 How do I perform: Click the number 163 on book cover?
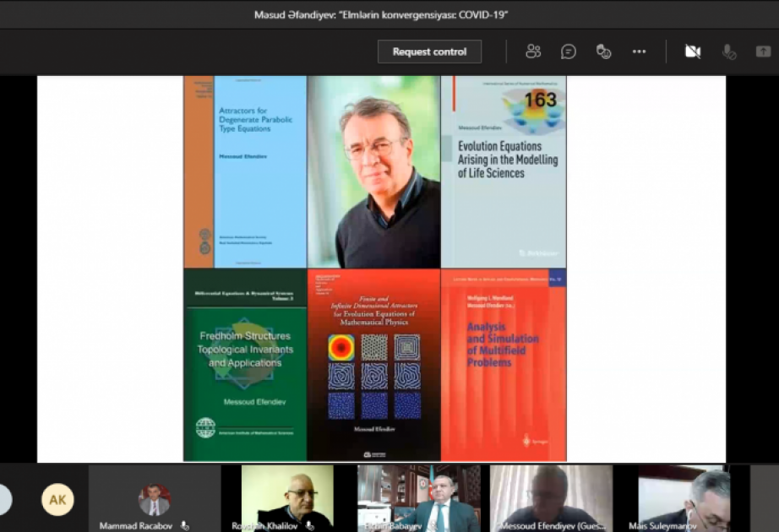tap(541, 100)
